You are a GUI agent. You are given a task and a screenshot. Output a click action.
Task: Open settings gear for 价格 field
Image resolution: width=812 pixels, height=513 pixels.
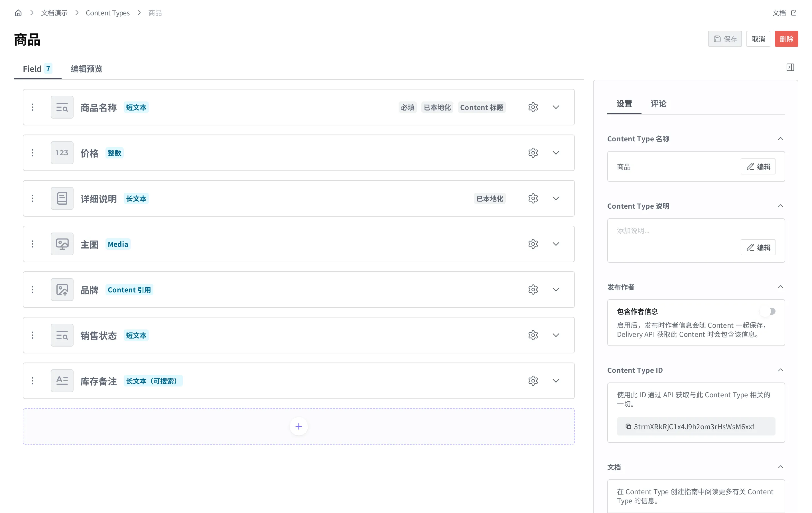click(533, 153)
